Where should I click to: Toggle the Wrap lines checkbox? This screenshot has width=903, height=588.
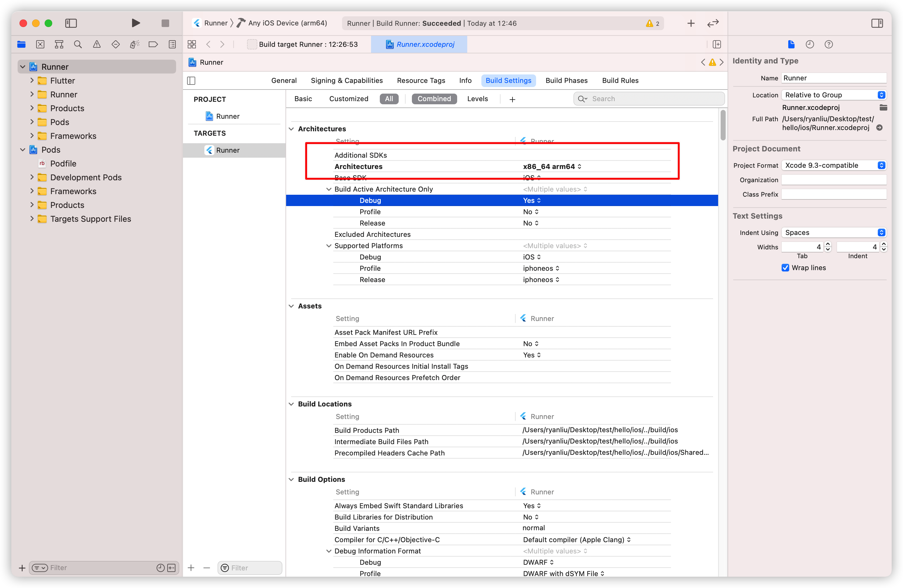[x=785, y=268]
